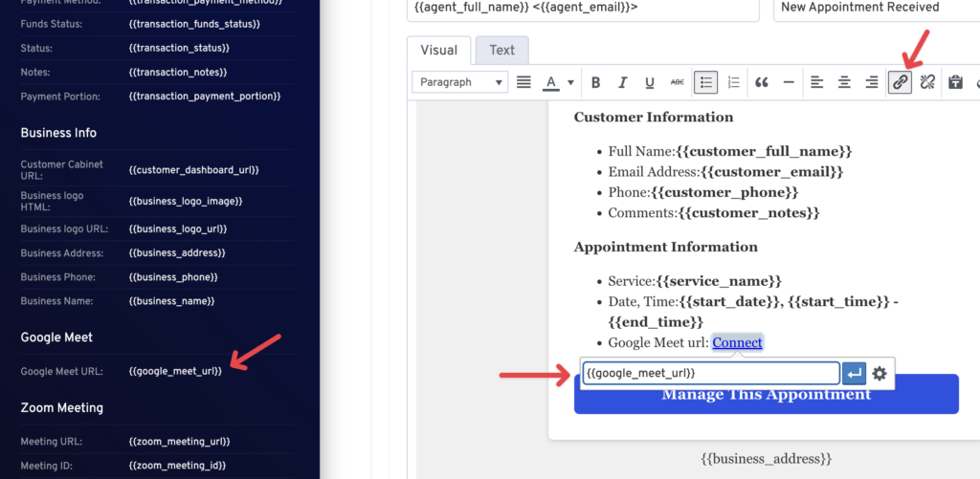Toggle the numbered list button

coord(733,82)
